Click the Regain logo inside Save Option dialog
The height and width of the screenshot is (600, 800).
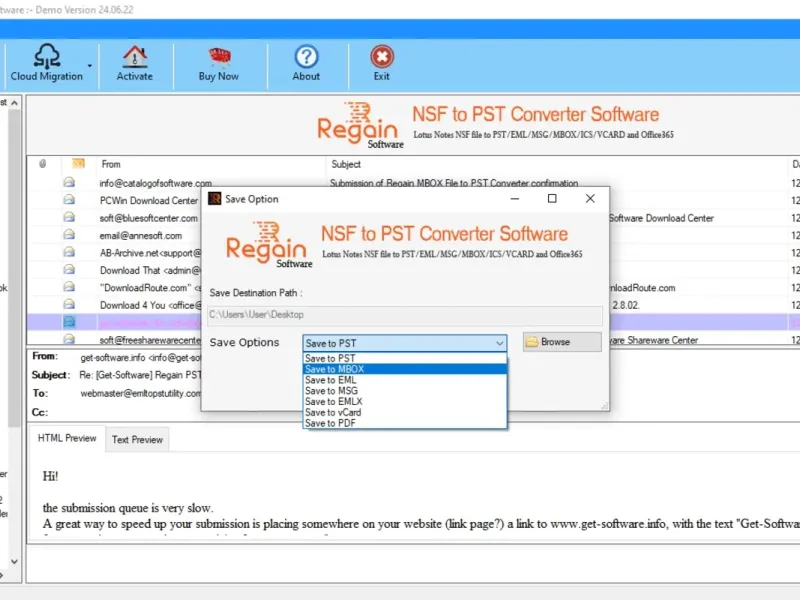[269, 245]
